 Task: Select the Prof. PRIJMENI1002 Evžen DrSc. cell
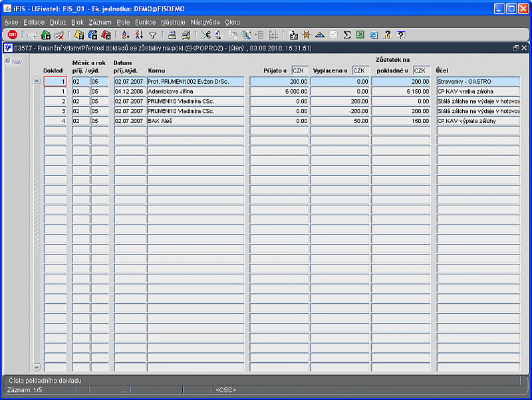(x=196, y=81)
